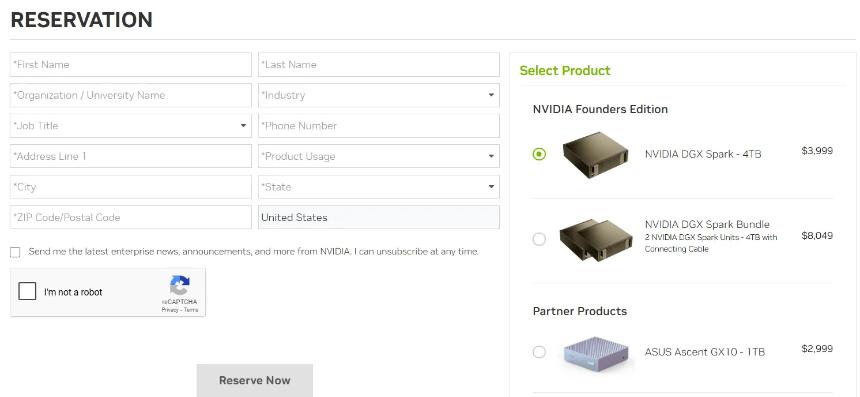Open the State dropdown
Image resolution: width=860 pixels, height=397 pixels.
point(379,187)
